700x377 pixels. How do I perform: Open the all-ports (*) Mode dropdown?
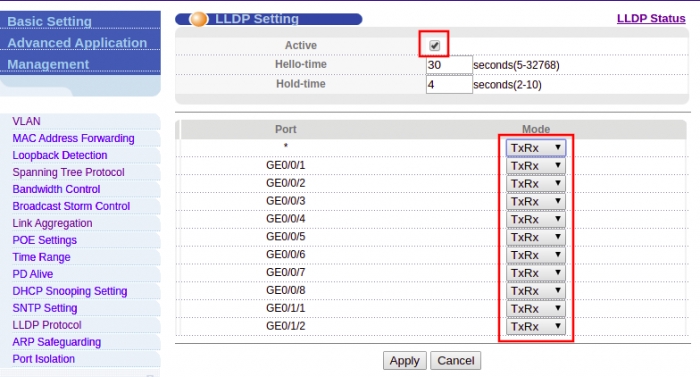(536, 148)
